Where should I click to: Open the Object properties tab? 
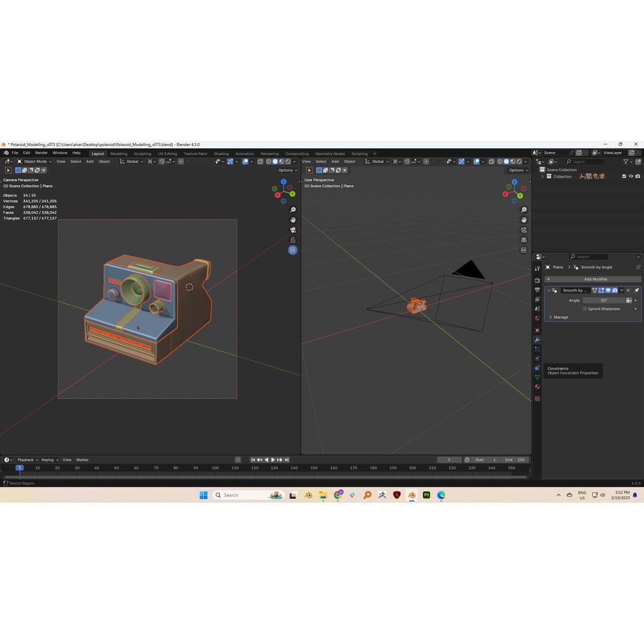537,330
